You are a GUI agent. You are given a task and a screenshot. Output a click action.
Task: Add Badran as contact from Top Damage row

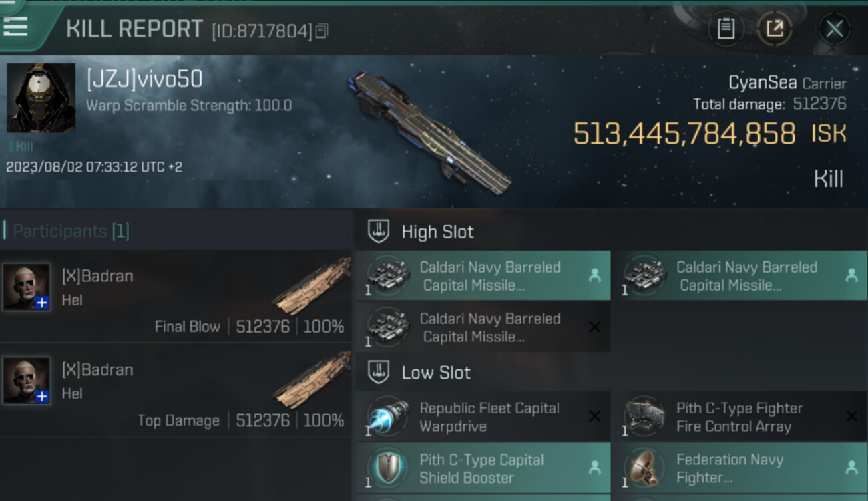pos(42,396)
